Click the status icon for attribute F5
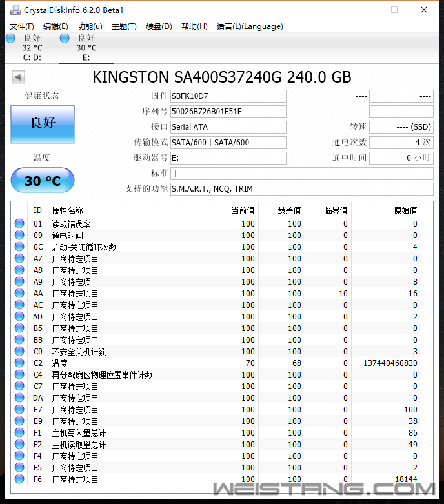 tap(19, 467)
